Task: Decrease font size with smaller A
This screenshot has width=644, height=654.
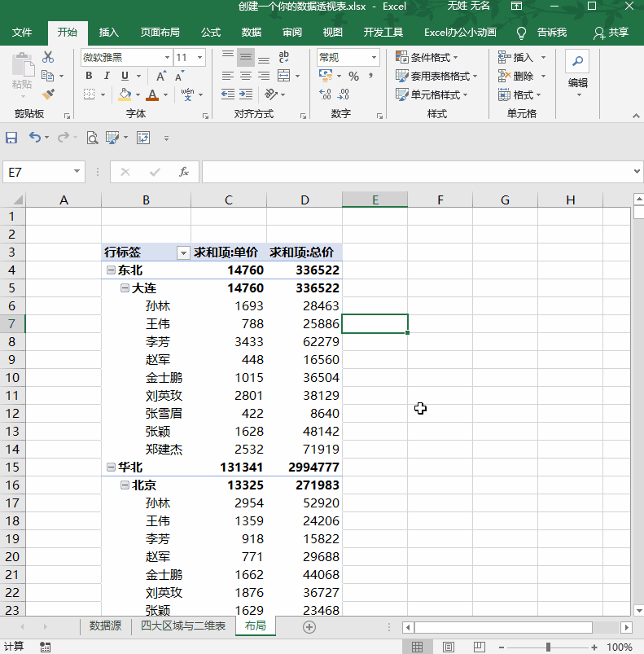Action: (179, 76)
